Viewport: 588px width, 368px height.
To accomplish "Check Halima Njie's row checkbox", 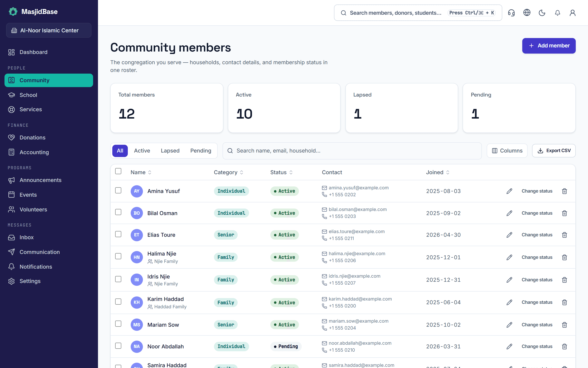I will pyautogui.click(x=118, y=256).
